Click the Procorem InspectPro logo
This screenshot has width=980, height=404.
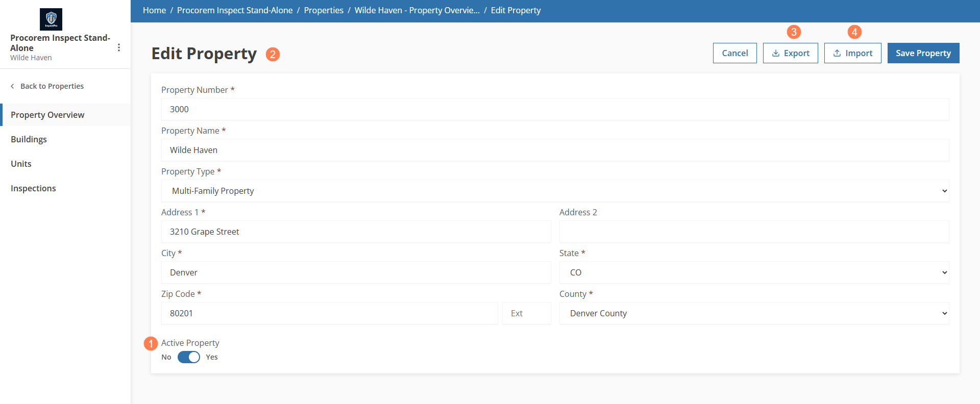pyautogui.click(x=51, y=19)
